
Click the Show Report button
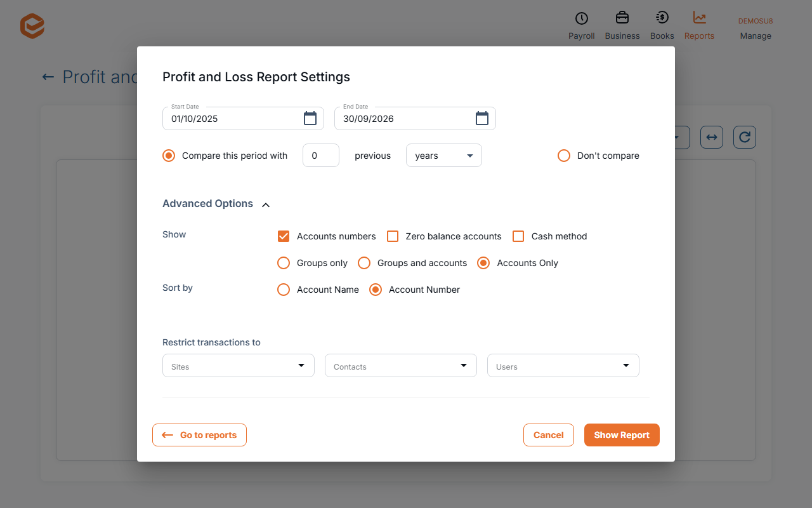coord(622,435)
